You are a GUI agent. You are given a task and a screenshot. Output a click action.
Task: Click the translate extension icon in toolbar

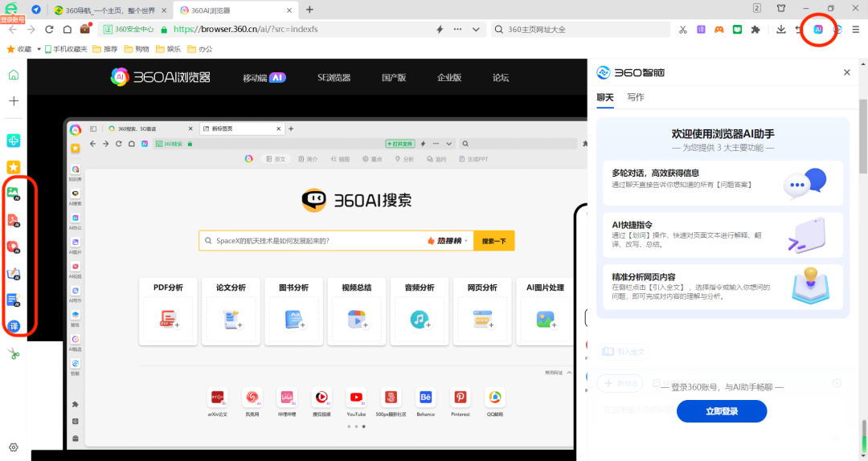(x=701, y=30)
